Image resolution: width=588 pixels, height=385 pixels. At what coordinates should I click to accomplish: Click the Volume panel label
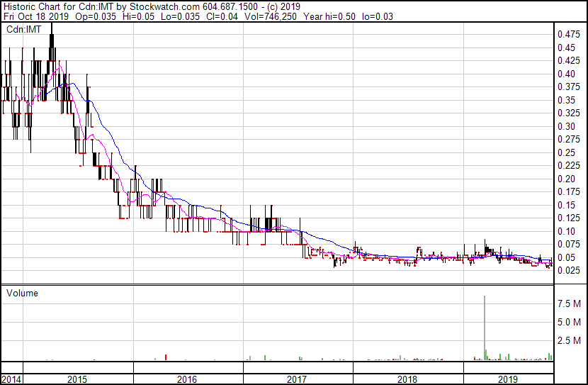22,293
